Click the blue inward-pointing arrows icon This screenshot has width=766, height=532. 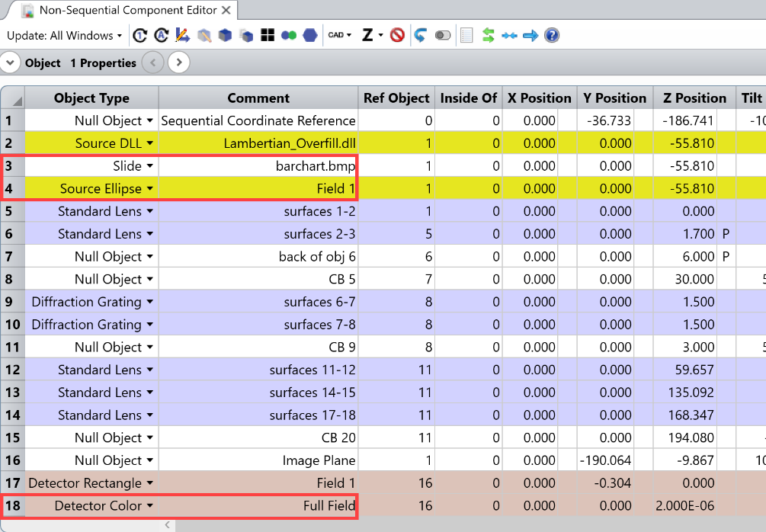point(509,35)
